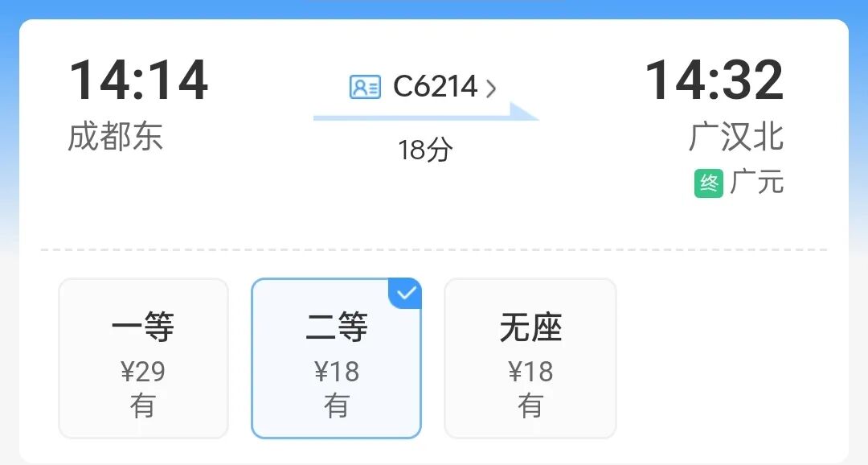Image resolution: width=868 pixels, height=465 pixels.
Task: Click the 14:32 arrival time
Action: tap(714, 80)
